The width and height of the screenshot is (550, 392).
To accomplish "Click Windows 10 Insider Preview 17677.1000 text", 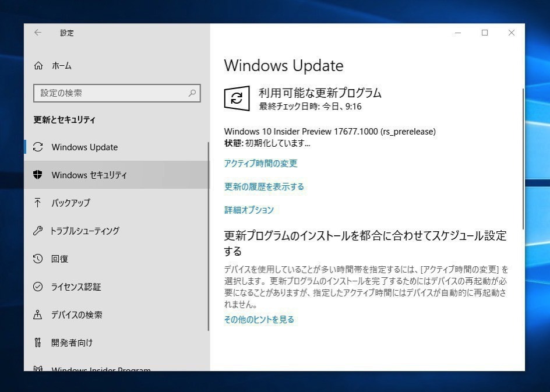I will click(330, 132).
